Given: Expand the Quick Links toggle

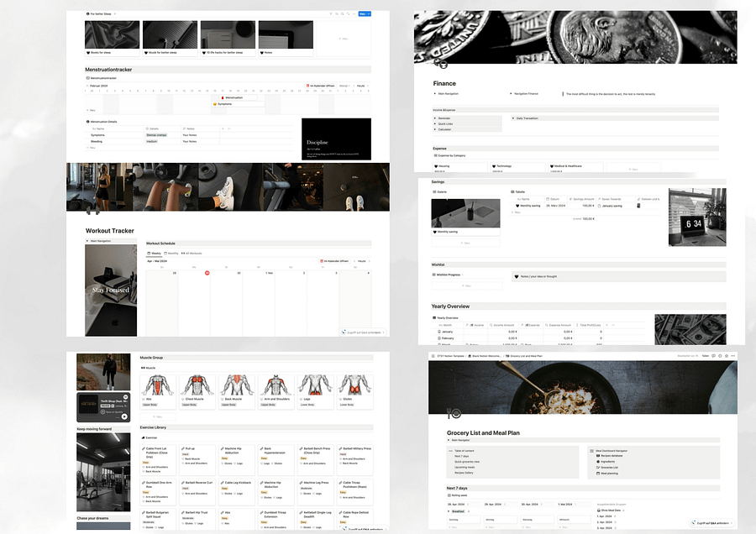Looking at the screenshot, I should (x=435, y=124).
